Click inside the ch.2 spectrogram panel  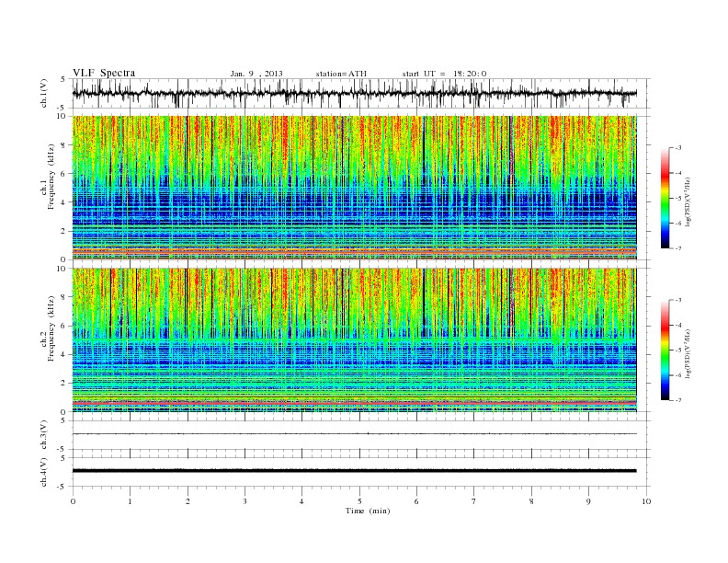tap(354, 339)
